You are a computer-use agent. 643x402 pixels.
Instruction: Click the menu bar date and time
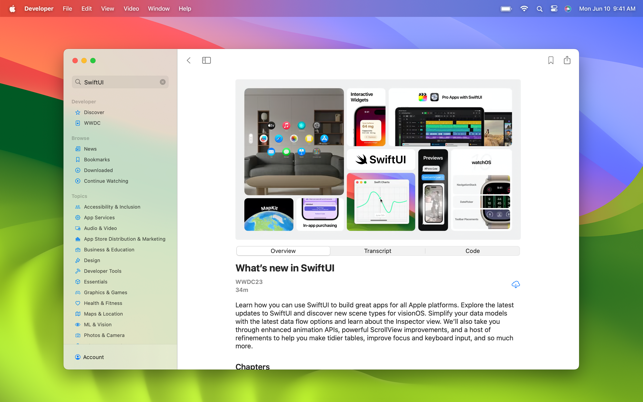pyautogui.click(x=607, y=9)
